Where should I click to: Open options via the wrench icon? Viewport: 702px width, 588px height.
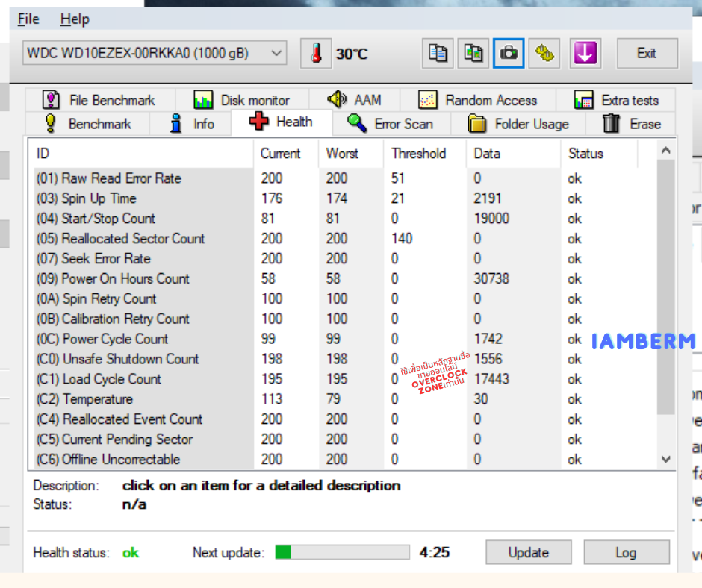(x=544, y=54)
